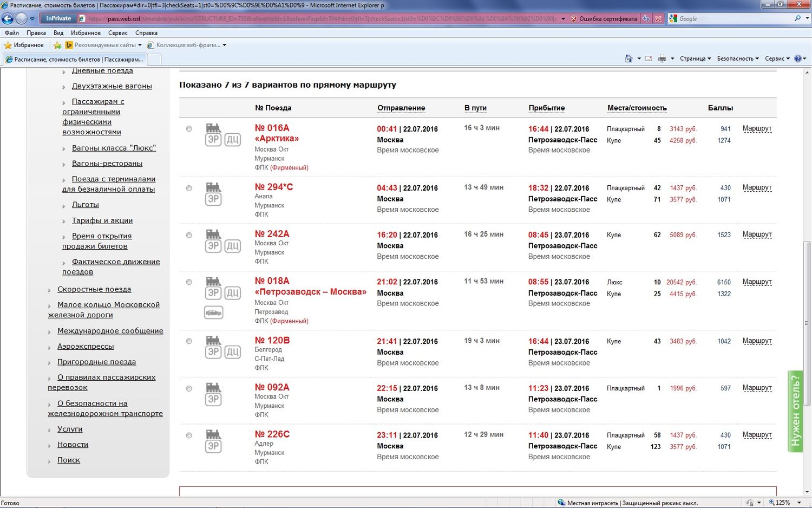The height and width of the screenshot is (508, 812).
Task: Select the radio button for train 016А
Action: [x=189, y=129]
